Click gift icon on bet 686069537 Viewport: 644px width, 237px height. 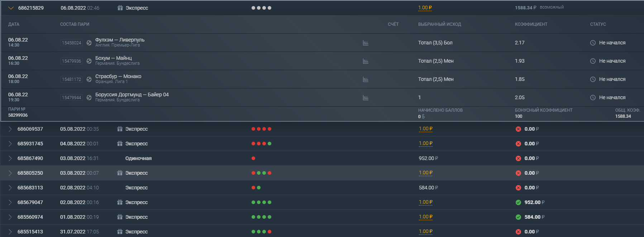click(120, 129)
